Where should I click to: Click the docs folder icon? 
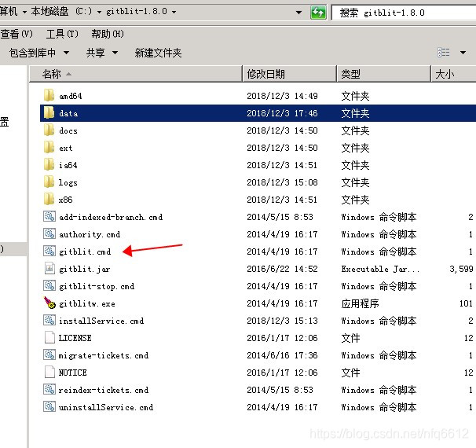coord(49,130)
